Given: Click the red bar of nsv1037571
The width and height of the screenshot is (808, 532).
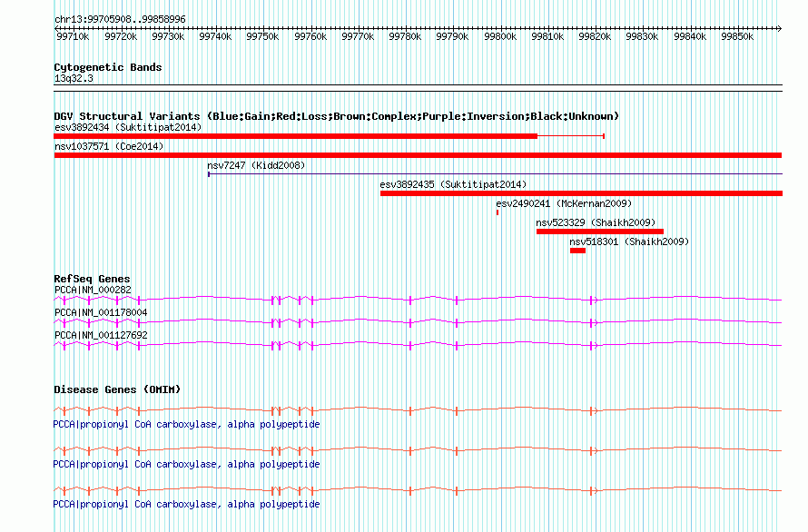Looking at the screenshot, I should [x=418, y=155].
